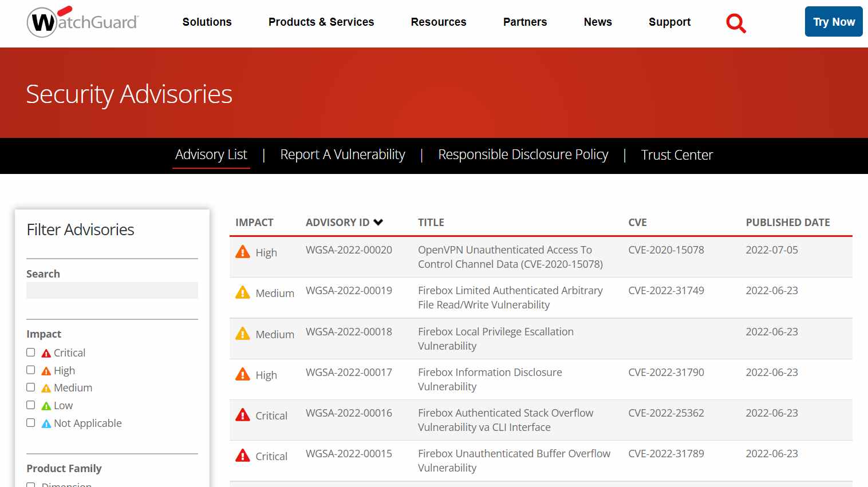The image size is (868, 487).
Task: Open Responsible Disclosure Policy page
Action: [523, 155]
